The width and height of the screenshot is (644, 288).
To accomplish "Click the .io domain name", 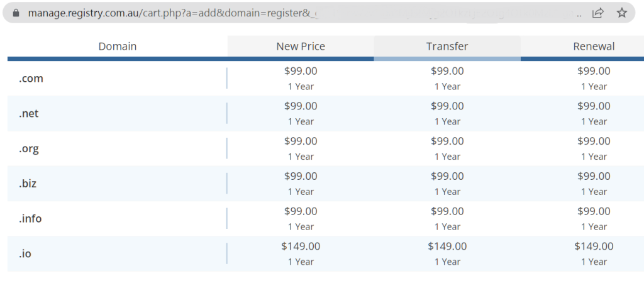I will [x=25, y=253].
